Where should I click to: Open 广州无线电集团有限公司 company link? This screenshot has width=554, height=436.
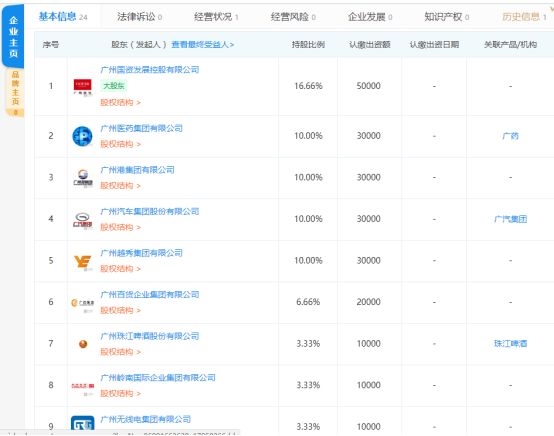[146, 419]
